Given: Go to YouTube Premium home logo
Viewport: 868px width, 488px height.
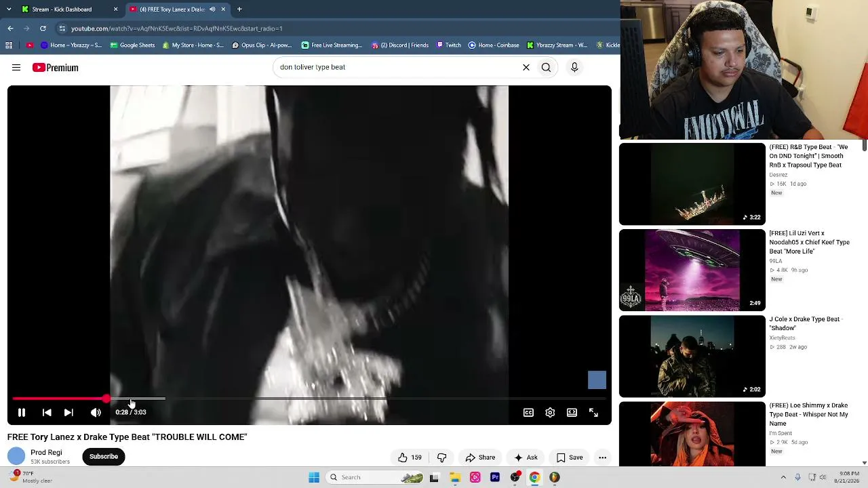Looking at the screenshot, I should 55,68.
